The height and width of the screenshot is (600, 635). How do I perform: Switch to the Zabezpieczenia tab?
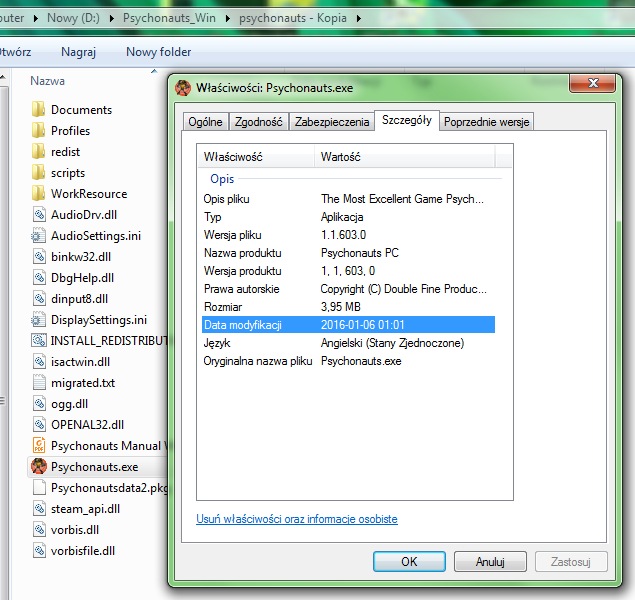[x=332, y=122]
